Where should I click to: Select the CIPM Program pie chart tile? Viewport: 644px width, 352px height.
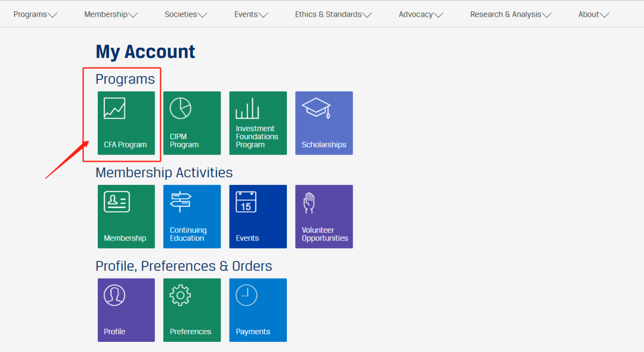pyautogui.click(x=192, y=123)
